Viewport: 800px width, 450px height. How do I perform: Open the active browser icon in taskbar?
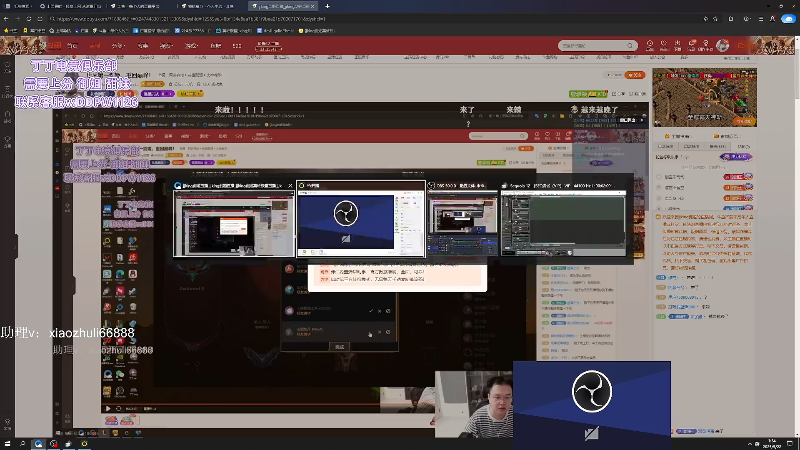(38, 444)
